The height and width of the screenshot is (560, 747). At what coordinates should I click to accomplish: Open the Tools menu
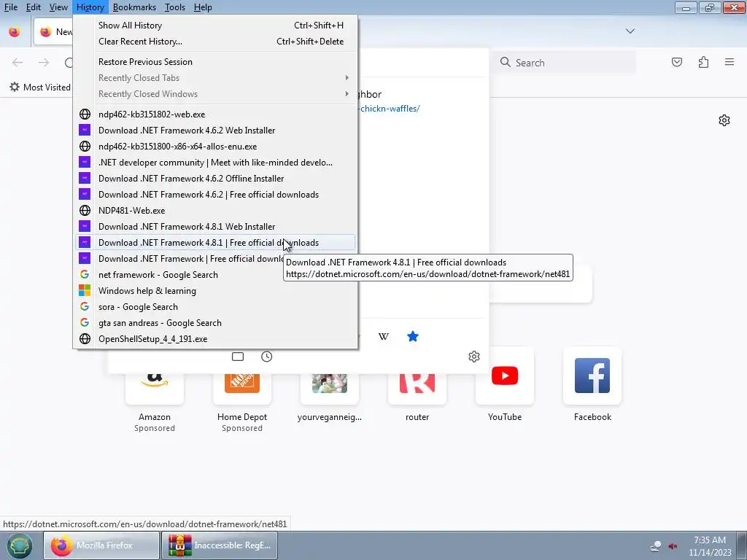pyautogui.click(x=175, y=7)
